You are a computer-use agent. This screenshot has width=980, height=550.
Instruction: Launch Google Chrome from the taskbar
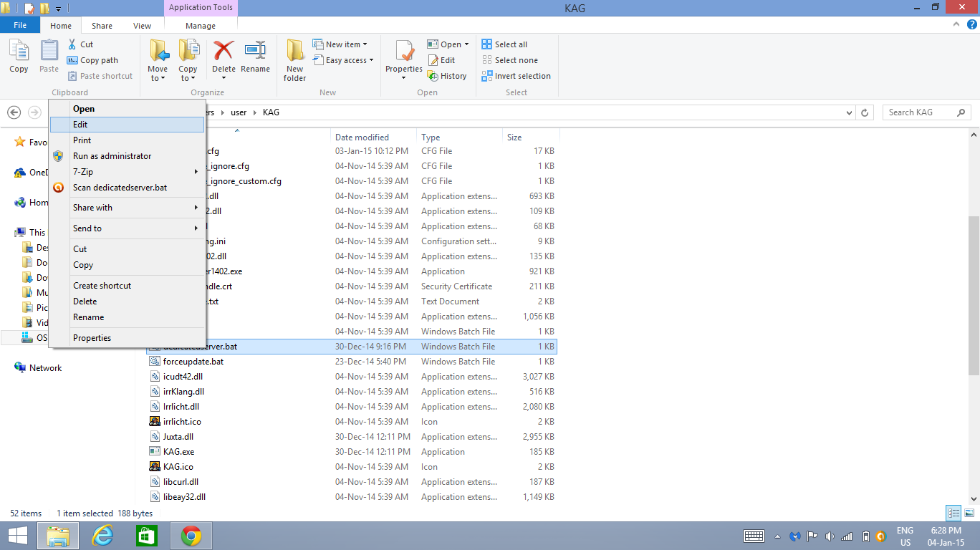click(191, 536)
